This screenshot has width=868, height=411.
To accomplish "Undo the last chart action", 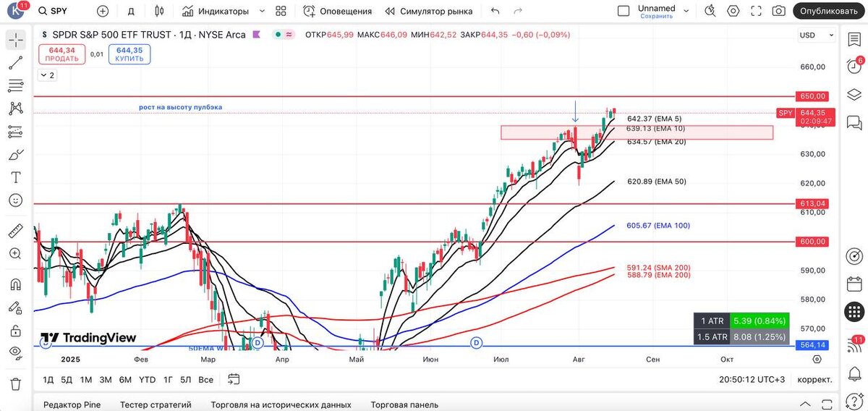I will coord(495,11).
